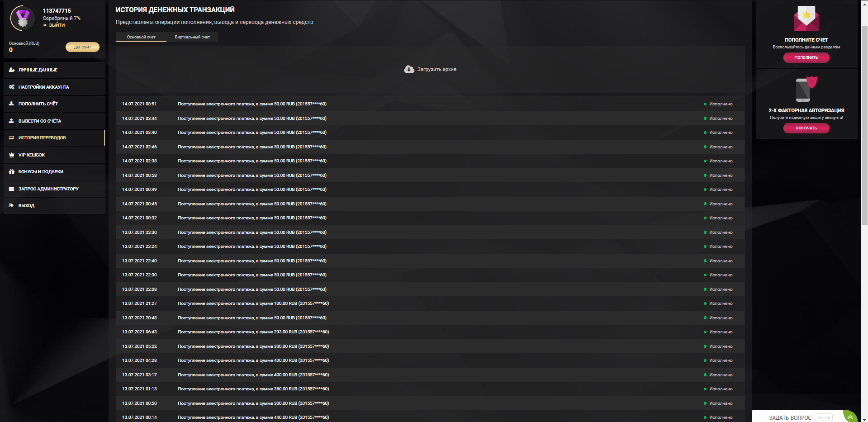Image resolution: width=868 pixels, height=422 pixels.
Task: Click the Бонусы и подарки gift icon
Action: (x=12, y=172)
